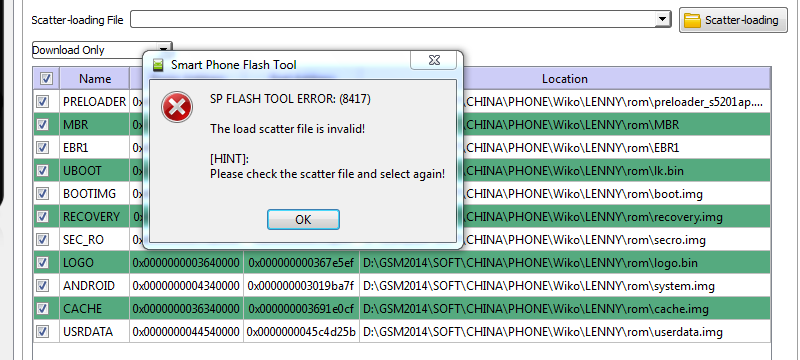The height and width of the screenshot is (360, 800).
Task: Uncheck the SEC_RO checkbox
Action: pos(42,240)
